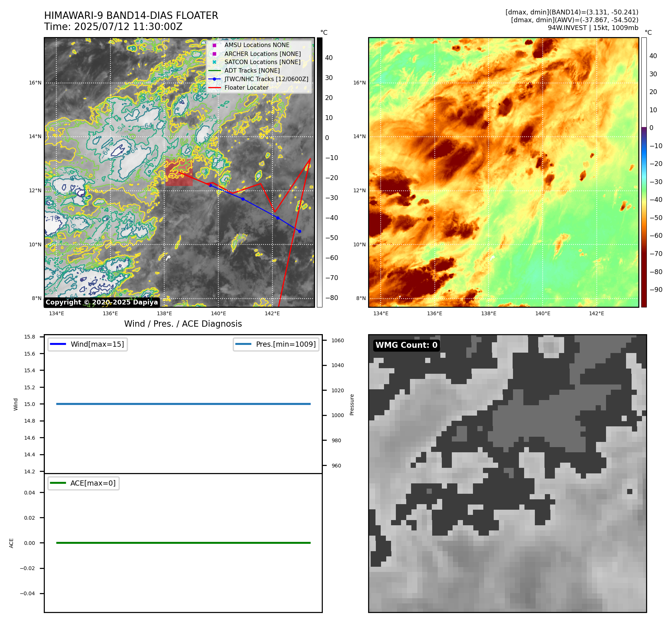Click '142°E' label under grayscale IR map
Image resolution: width=672 pixels, height=626 pixels.
(x=272, y=313)
